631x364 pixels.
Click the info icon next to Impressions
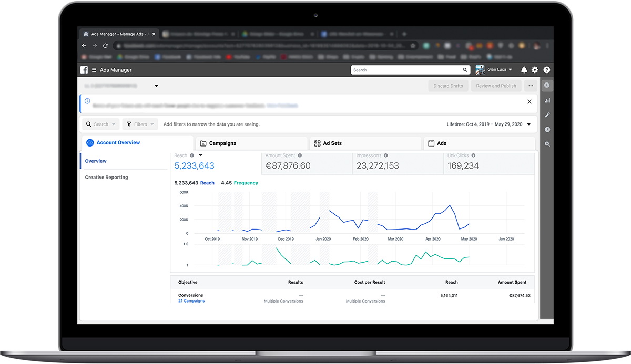click(x=386, y=155)
